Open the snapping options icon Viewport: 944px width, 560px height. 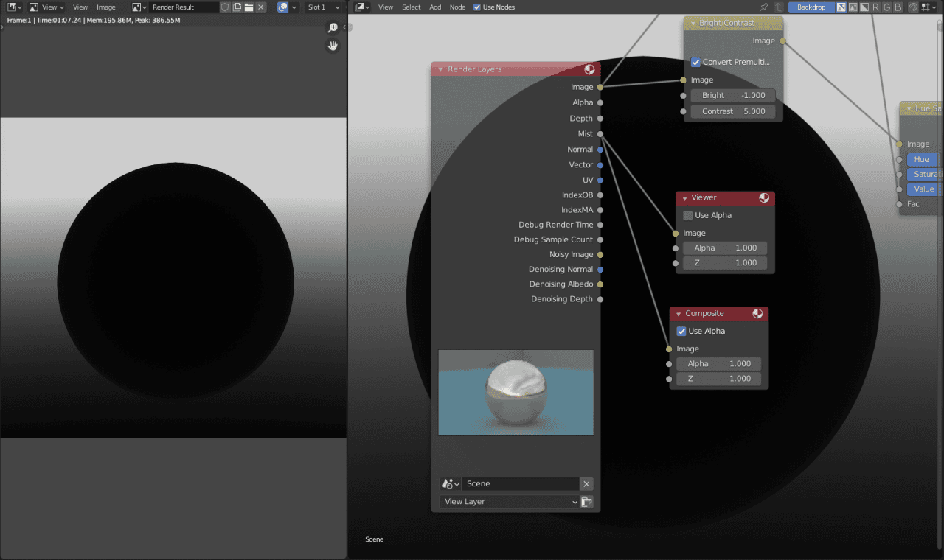(928, 7)
